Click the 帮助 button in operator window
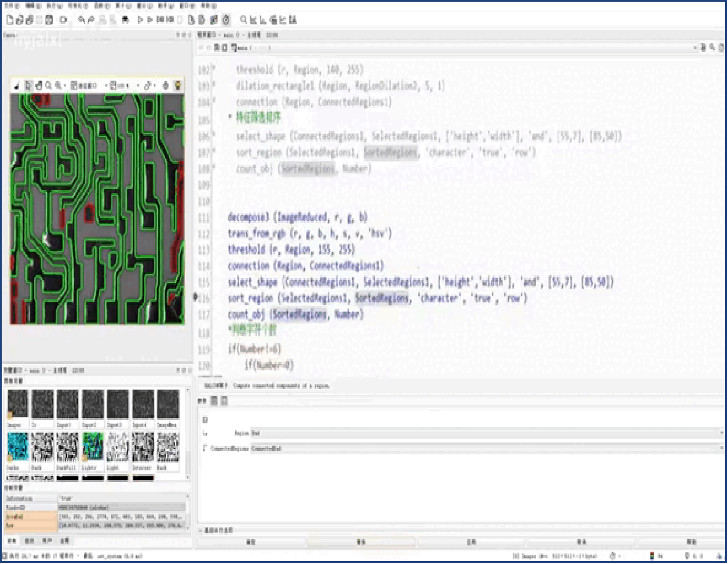This screenshot has width=728, height=564. pos(691,542)
